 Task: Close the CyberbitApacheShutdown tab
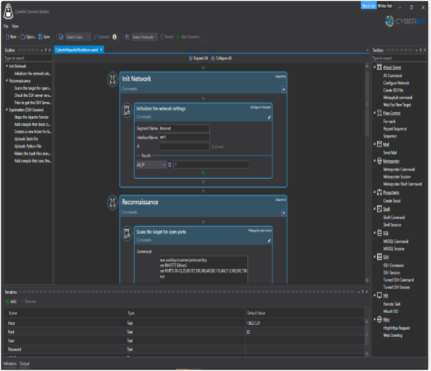coord(101,50)
